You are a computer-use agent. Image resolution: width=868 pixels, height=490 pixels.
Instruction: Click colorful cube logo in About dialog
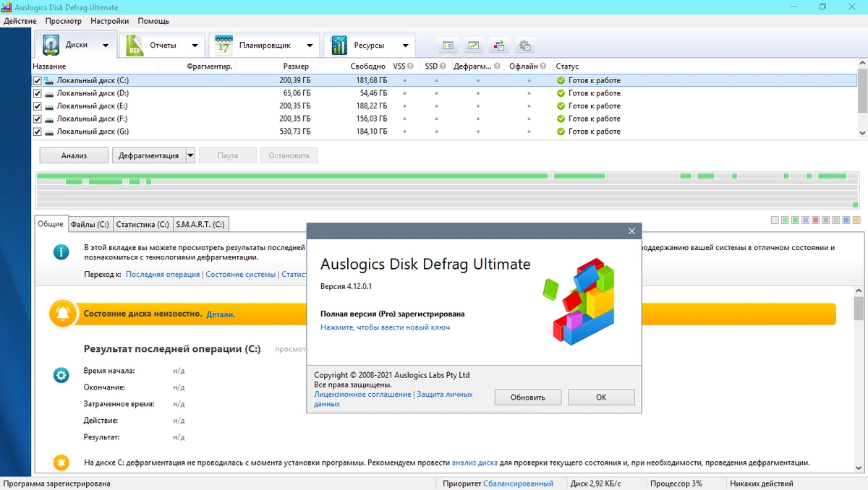[579, 301]
